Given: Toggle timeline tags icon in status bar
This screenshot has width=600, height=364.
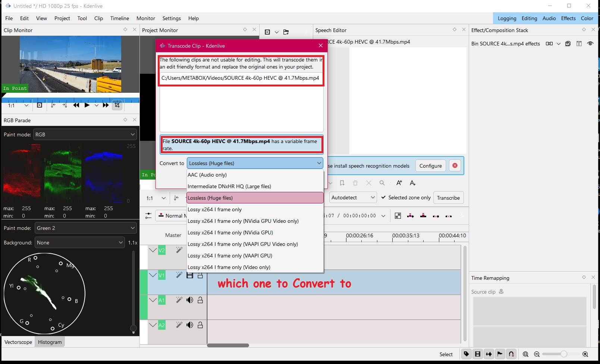Looking at the screenshot, I should click(466, 354).
